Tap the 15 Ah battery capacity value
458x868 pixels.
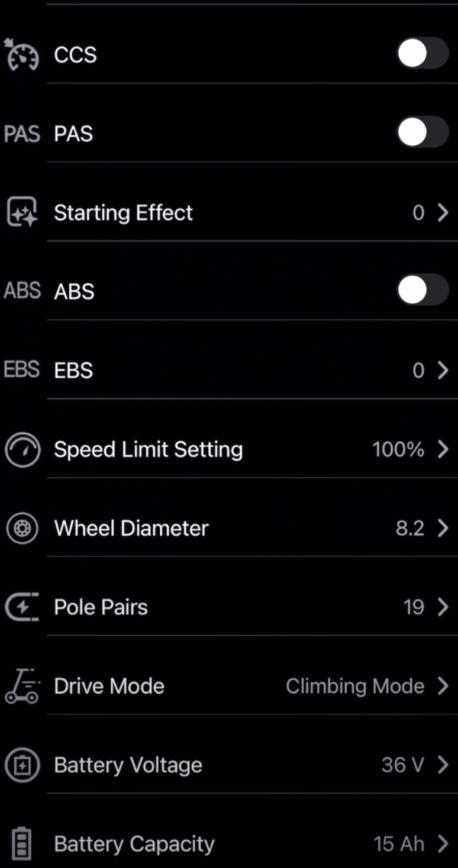point(399,844)
